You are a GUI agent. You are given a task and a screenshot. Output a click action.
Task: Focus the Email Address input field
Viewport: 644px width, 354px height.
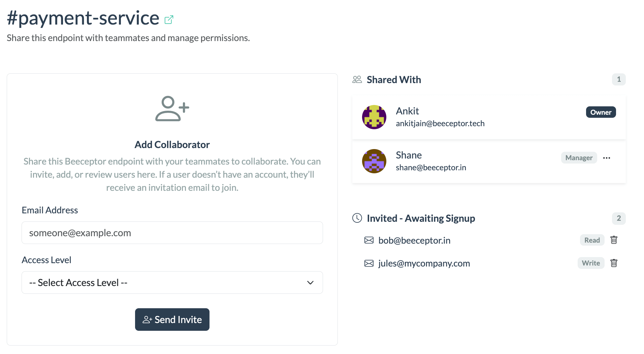[172, 233]
